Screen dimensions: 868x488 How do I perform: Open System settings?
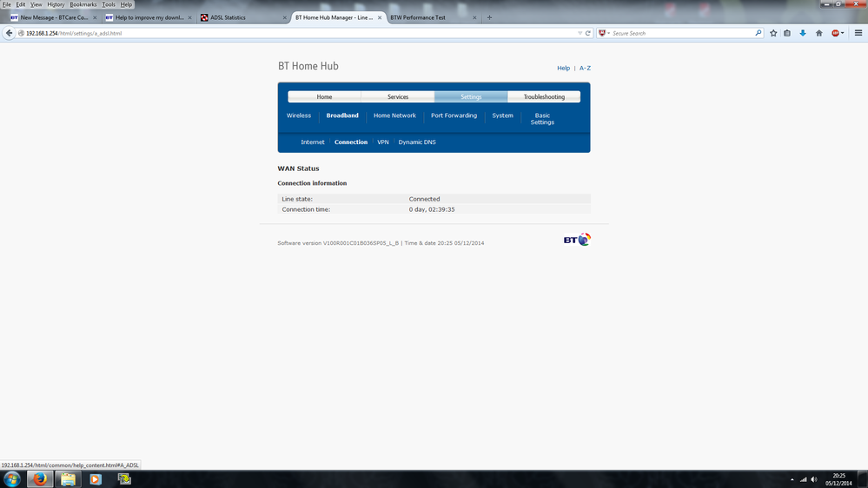503,115
